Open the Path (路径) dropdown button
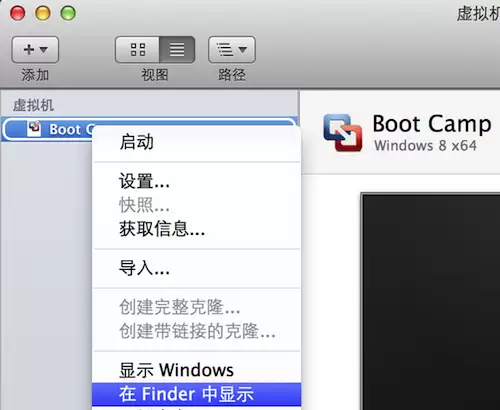The width and height of the screenshot is (500, 410). coord(232,50)
